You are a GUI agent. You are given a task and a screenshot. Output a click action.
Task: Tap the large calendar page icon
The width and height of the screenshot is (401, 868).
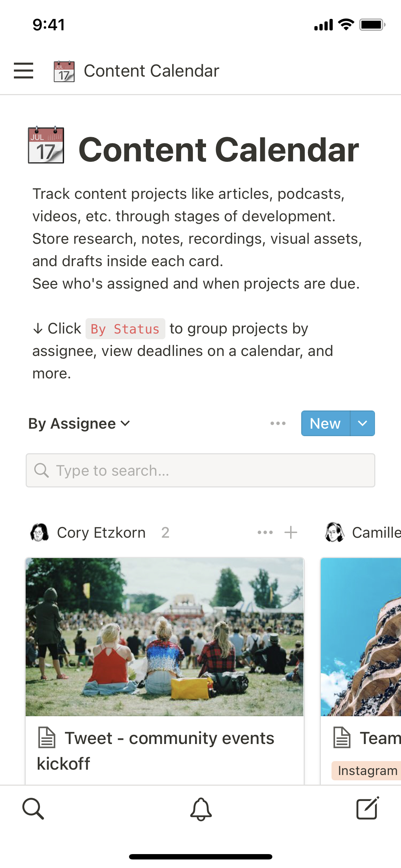click(46, 145)
